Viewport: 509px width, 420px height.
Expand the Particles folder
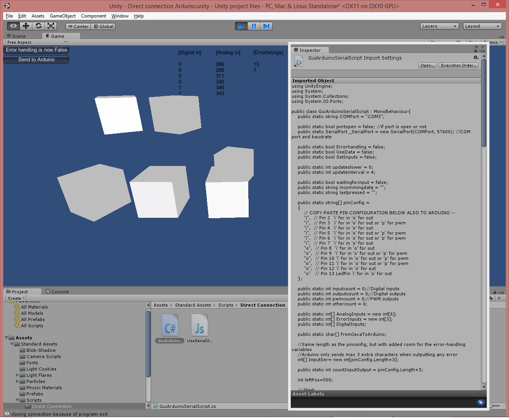tap(17, 381)
